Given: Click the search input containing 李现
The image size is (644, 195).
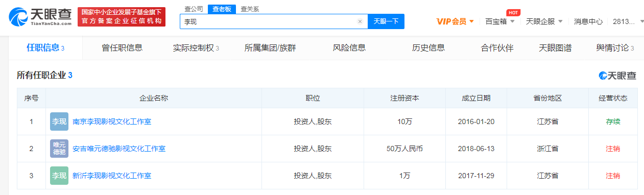Looking at the screenshot, I should [268, 21].
